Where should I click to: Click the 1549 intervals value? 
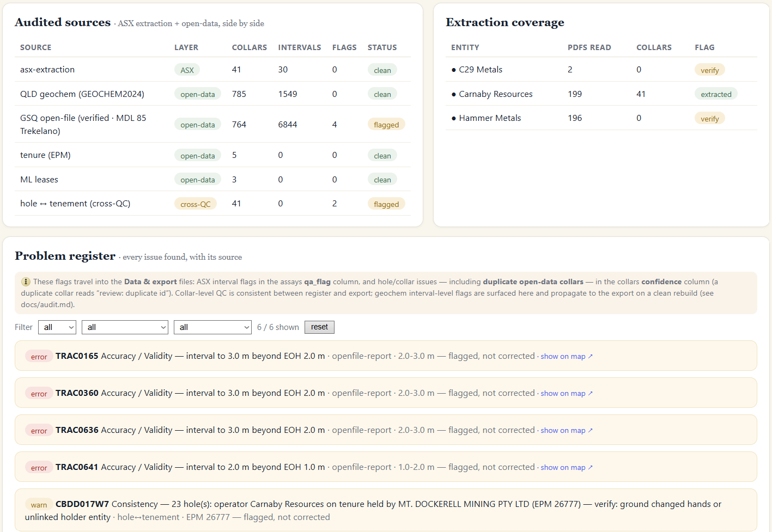tap(288, 94)
